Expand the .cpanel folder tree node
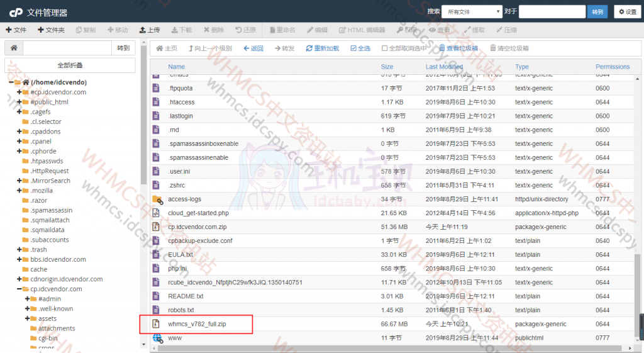Viewport: 644px width, 353px height. pos(19,142)
